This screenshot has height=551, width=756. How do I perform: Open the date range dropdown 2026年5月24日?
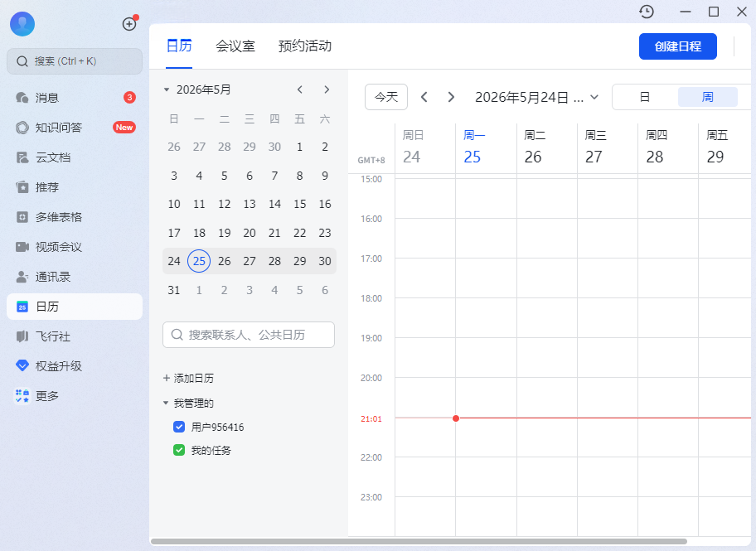pos(536,98)
